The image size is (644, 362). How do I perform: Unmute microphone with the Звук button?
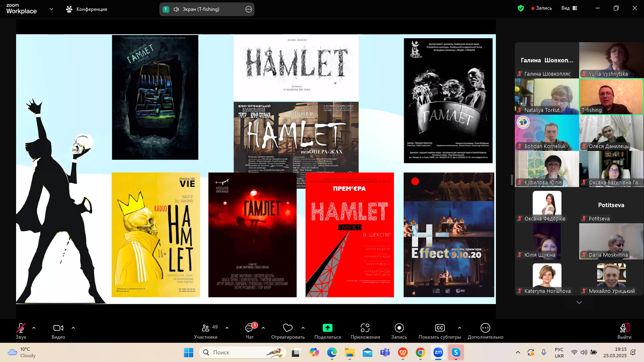click(x=21, y=331)
